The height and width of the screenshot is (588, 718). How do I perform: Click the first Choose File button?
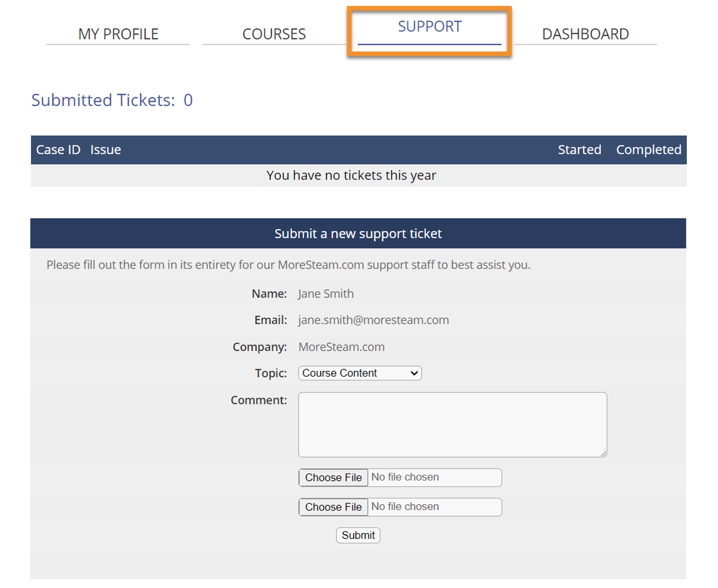pos(333,477)
